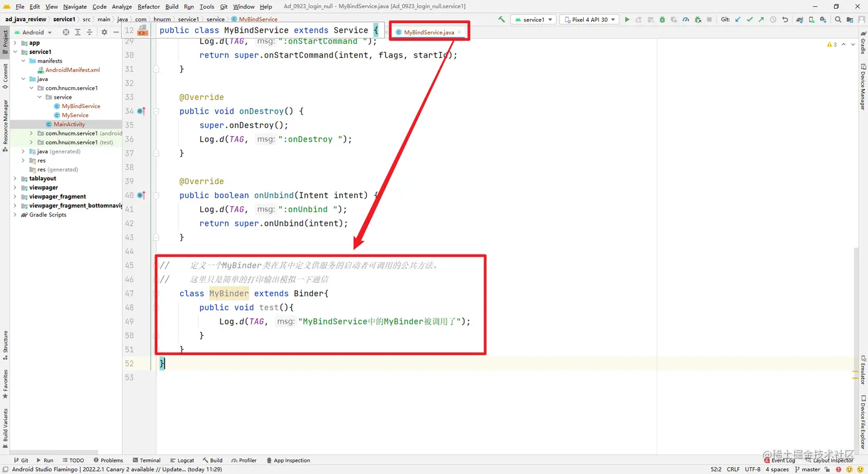Click the Search Everywhere magnifier icon
Viewport: 868px width, 474px height.
click(x=838, y=20)
